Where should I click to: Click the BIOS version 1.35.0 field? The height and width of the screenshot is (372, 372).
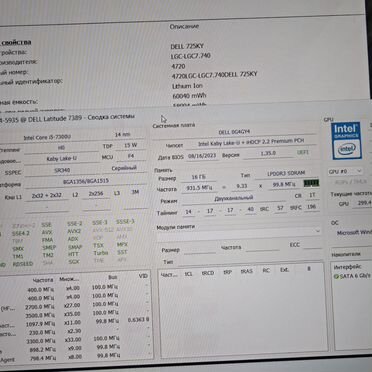click(268, 154)
